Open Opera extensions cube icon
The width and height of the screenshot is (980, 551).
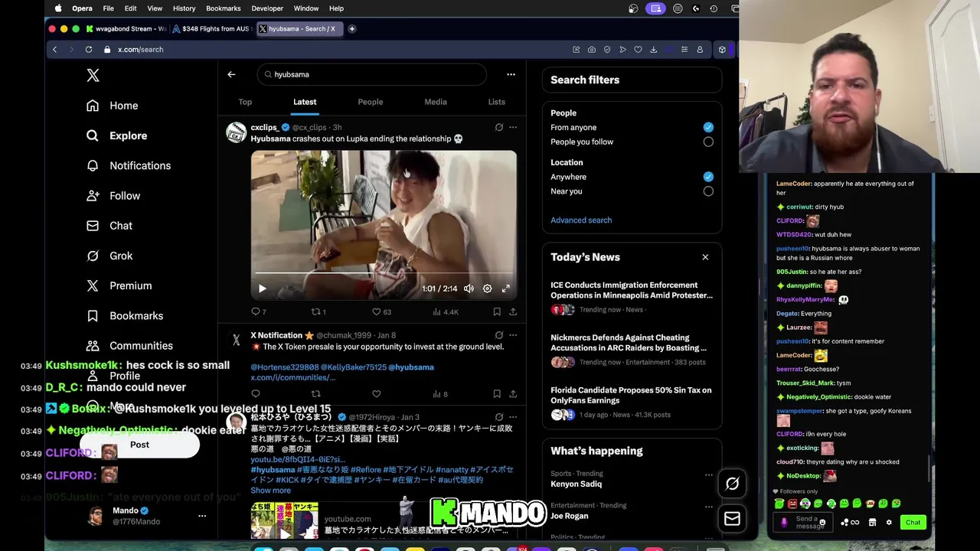(x=722, y=49)
